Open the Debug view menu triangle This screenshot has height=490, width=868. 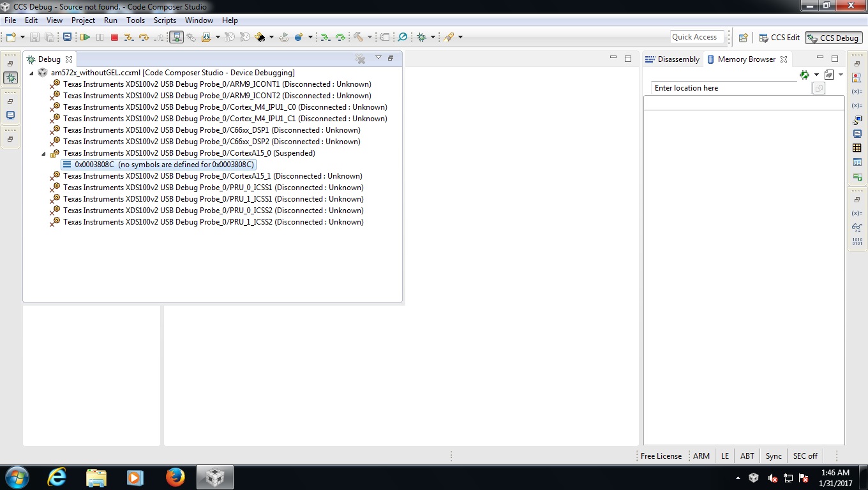[378, 57]
